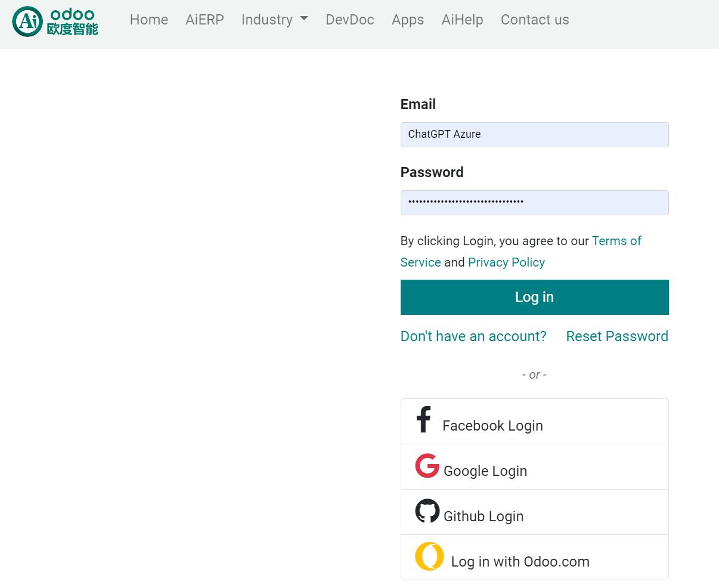719x588 pixels.
Task: Choose Log in with Odoo.com
Action: click(535, 558)
